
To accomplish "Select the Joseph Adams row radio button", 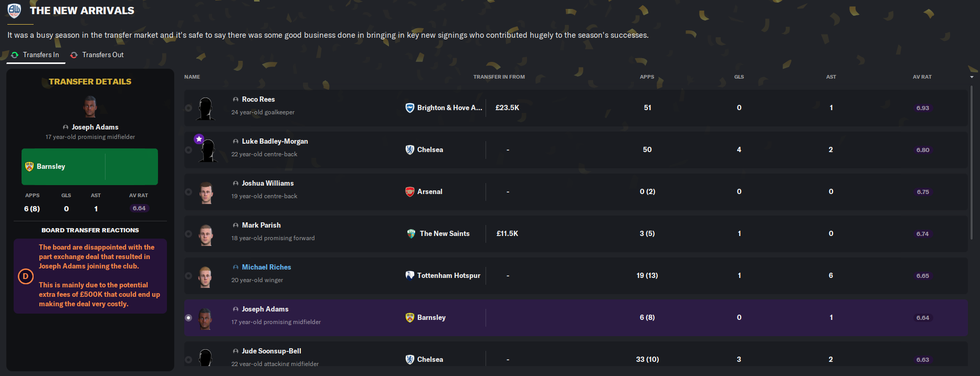I will (x=188, y=318).
